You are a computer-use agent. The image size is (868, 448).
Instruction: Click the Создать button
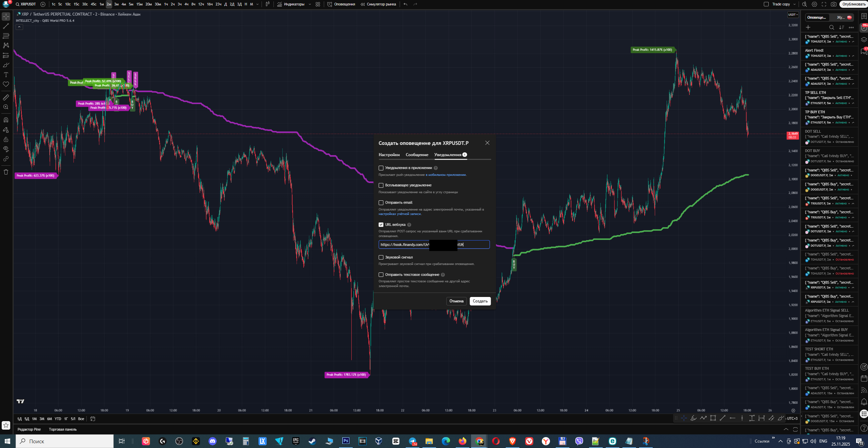480,301
